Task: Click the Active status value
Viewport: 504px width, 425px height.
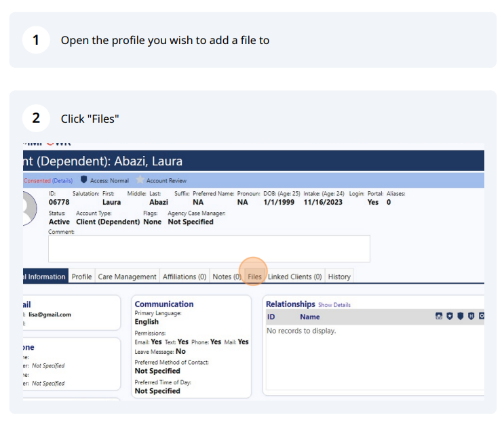Action: coord(59,222)
